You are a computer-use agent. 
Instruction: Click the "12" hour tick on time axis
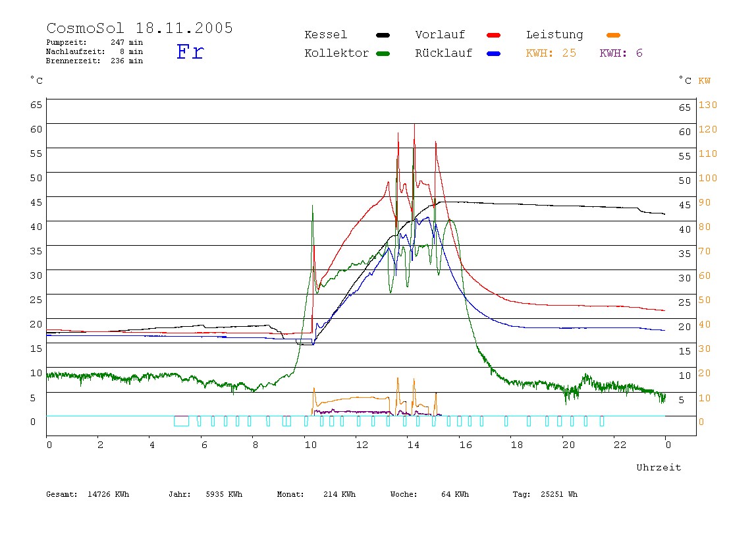(362, 445)
